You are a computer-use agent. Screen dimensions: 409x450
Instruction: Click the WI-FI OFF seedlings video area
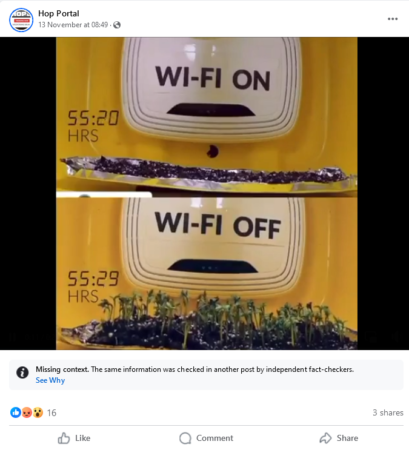pos(207,273)
